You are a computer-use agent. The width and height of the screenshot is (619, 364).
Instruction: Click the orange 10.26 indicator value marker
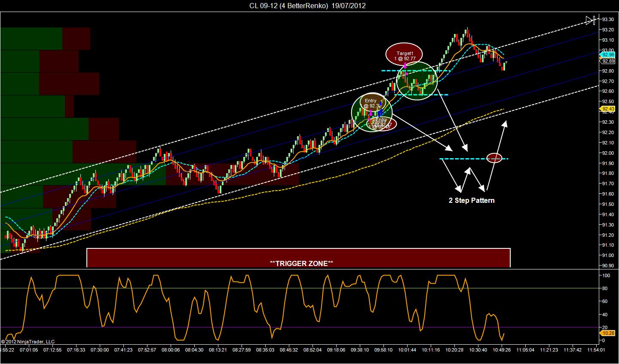(608, 333)
